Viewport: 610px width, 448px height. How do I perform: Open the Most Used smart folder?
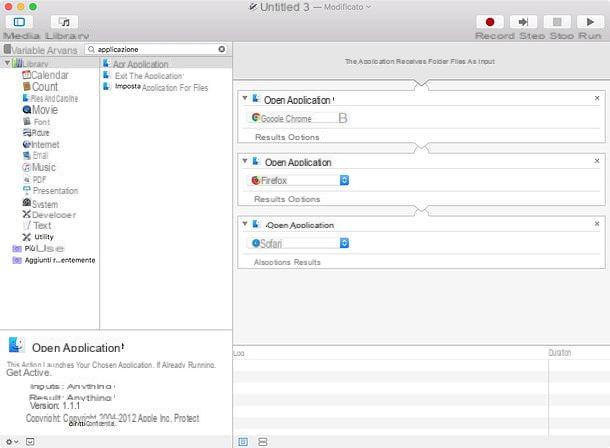tap(38, 248)
